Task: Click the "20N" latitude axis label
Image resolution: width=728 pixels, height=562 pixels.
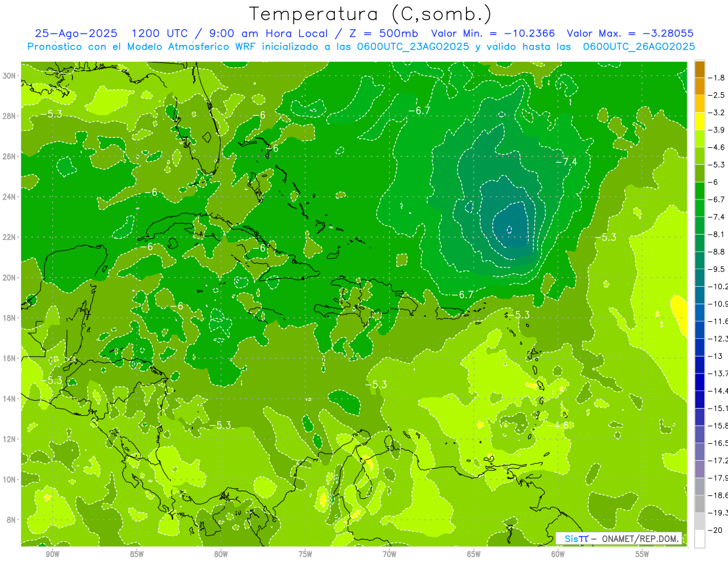Action: pyautogui.click(x=8, y=277)
